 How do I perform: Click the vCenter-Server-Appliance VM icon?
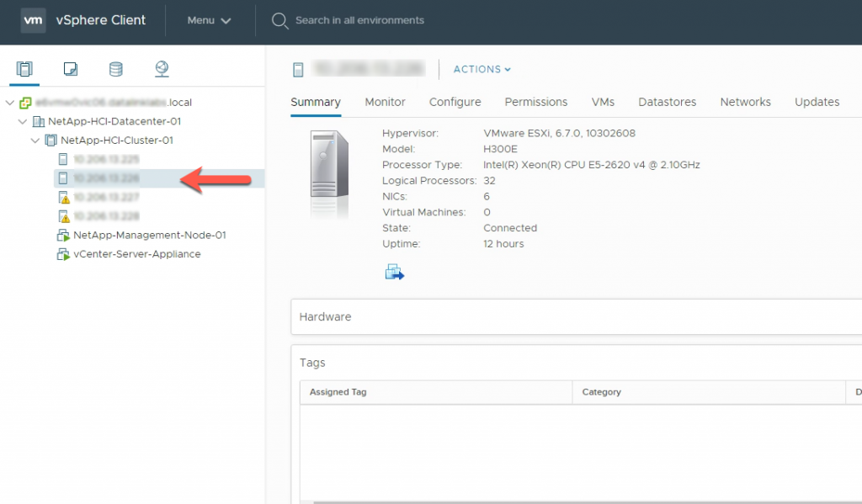(63, 254)
